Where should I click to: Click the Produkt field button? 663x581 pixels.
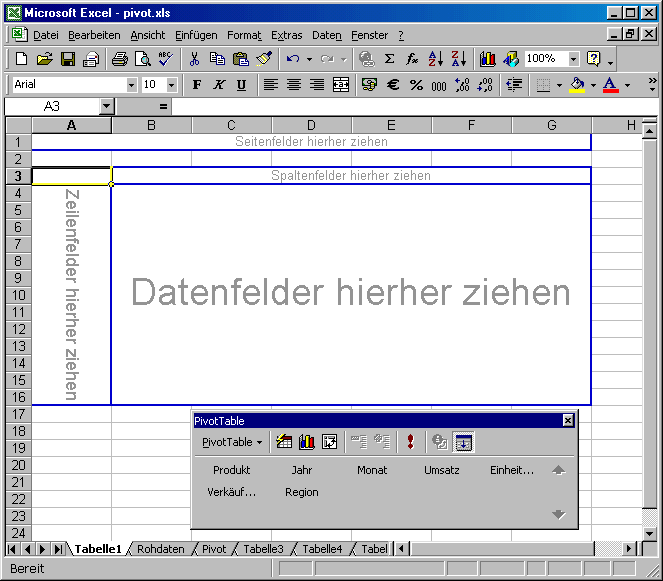pos(231,469)
